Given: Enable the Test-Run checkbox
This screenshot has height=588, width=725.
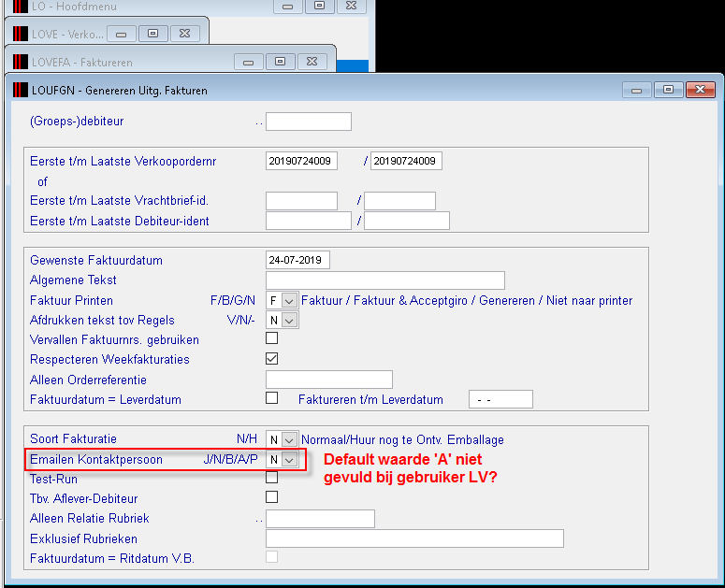Looking at the screenshot, I should pyautogui.click(x=272, y=477).
